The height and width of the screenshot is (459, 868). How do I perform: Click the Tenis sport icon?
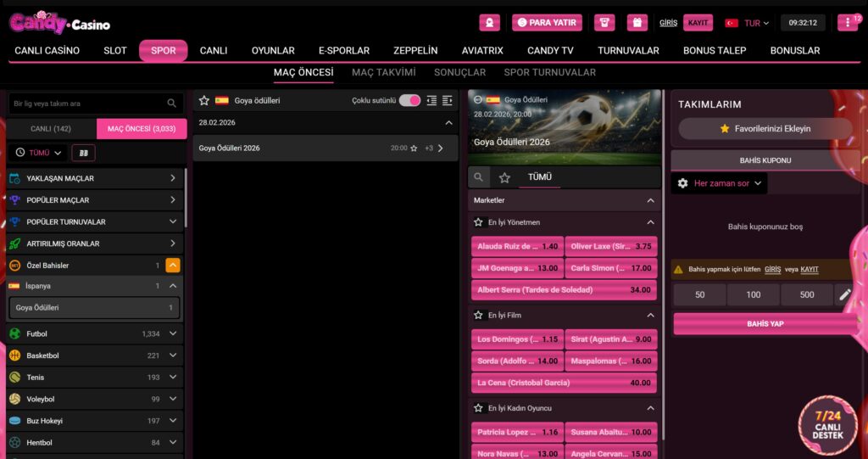[15, 377]
